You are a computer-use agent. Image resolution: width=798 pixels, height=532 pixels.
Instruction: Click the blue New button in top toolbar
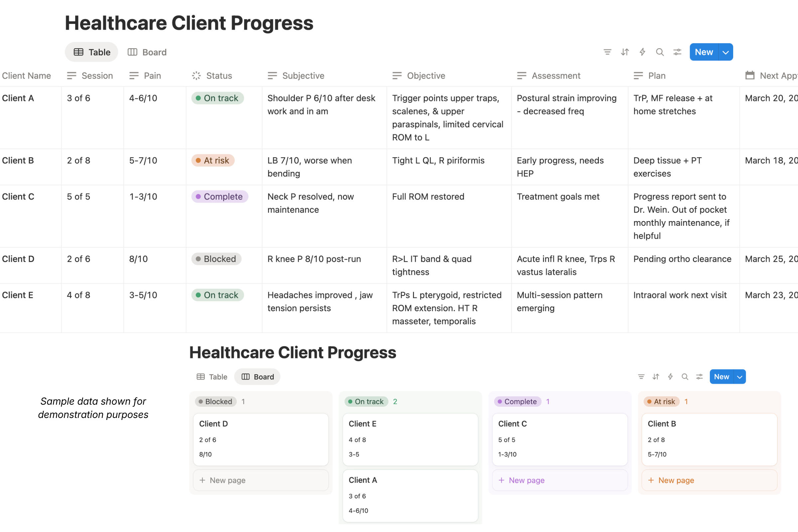coord(704,52)
